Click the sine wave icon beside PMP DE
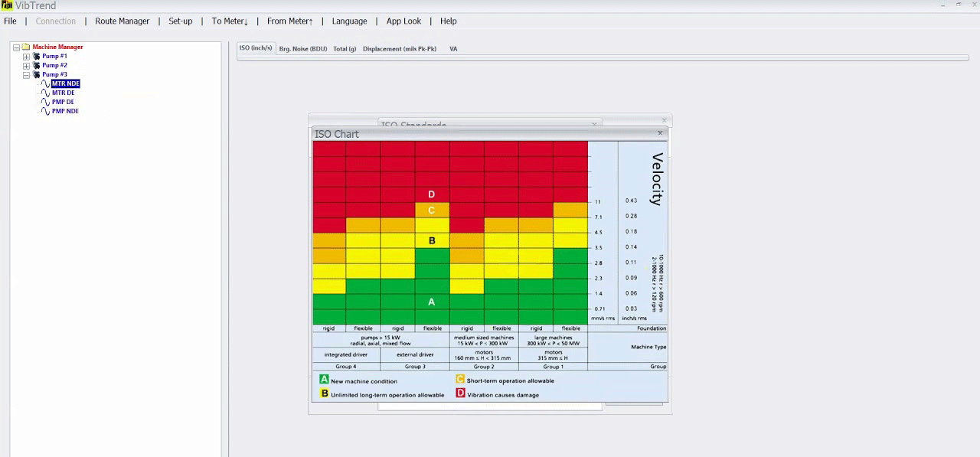980x457 pixels. point(46,103)
